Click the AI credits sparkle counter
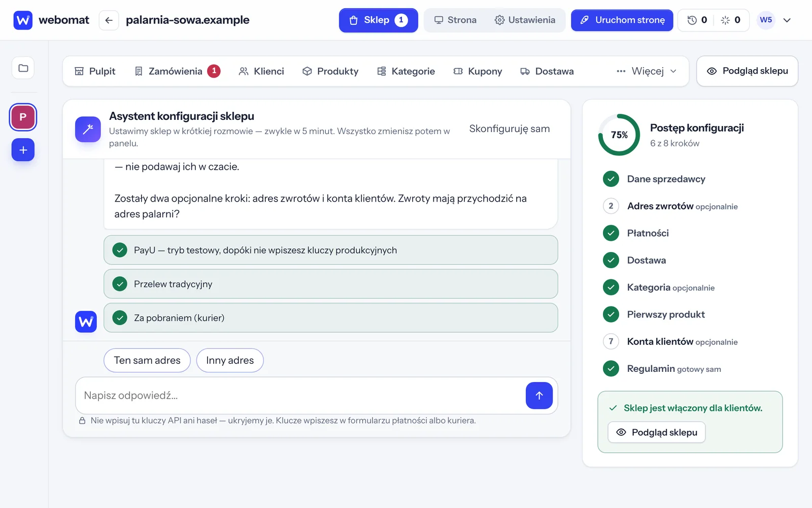 (x=731, y=20)
